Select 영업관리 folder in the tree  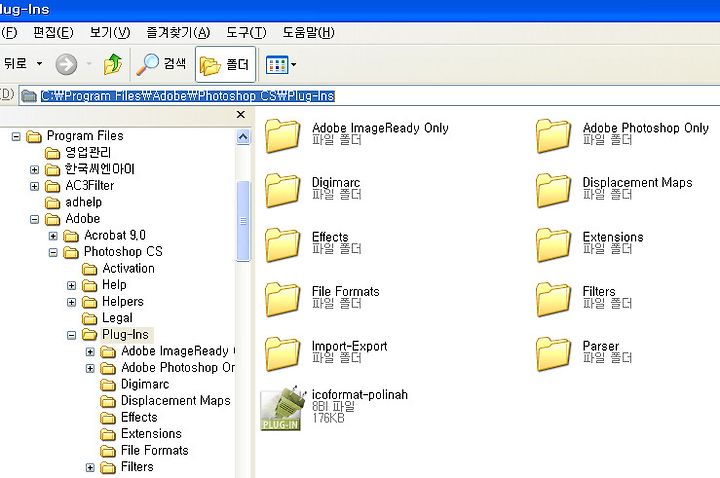(x=88, y=152)
